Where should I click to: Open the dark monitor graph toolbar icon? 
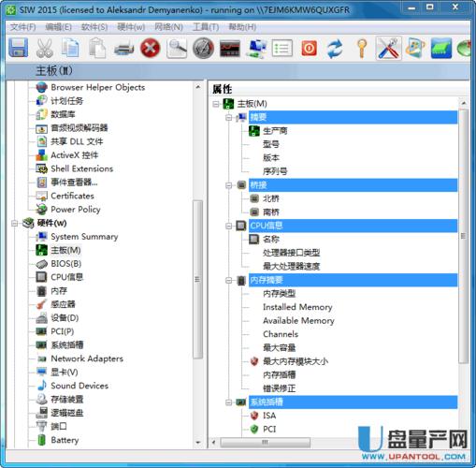pos(230,49)
